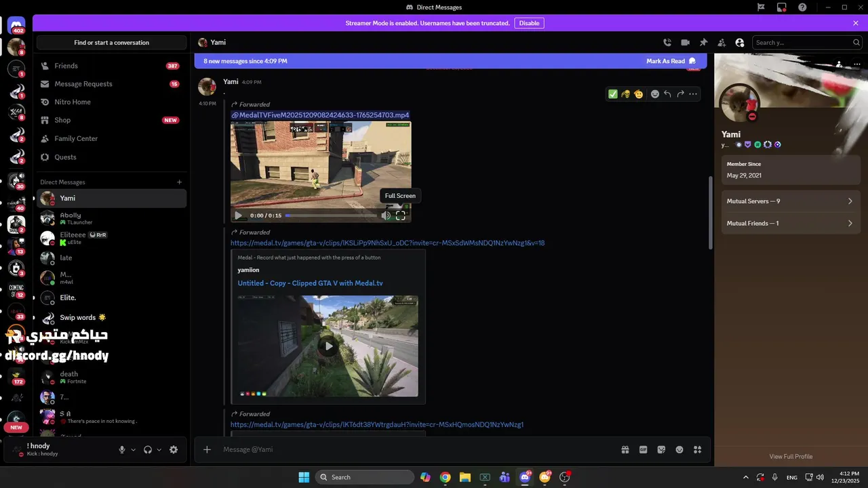Forward the message with forward arrow
This screenshot has width=868, height=488.
pyautogui.click(x=680, y=94)
